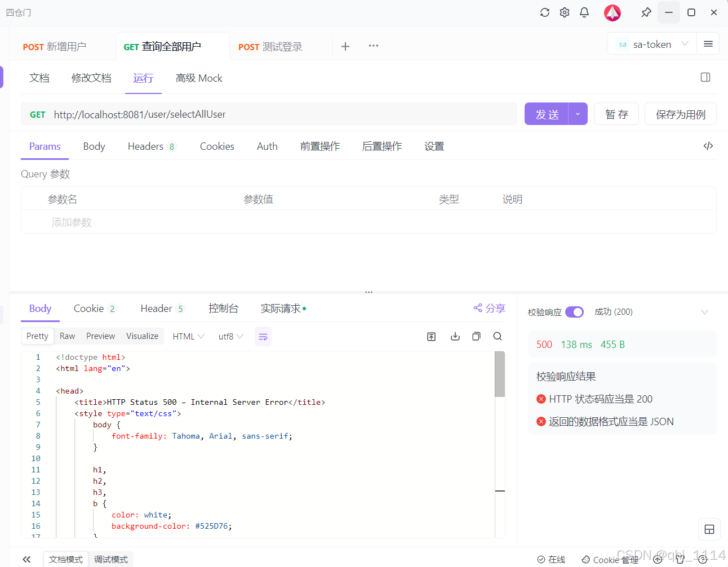Copy the response body
This screenshot has width=728, height=567.
tap(476, 336)
